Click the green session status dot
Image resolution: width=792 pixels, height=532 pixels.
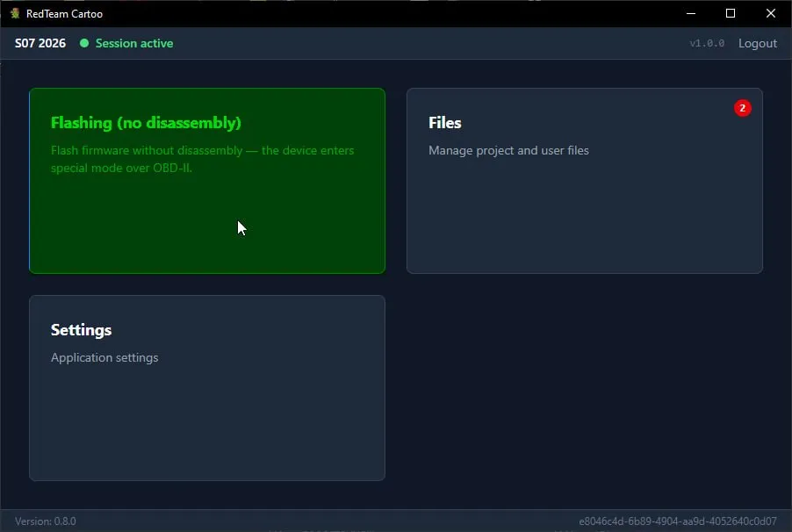click(x=84, y=43)
